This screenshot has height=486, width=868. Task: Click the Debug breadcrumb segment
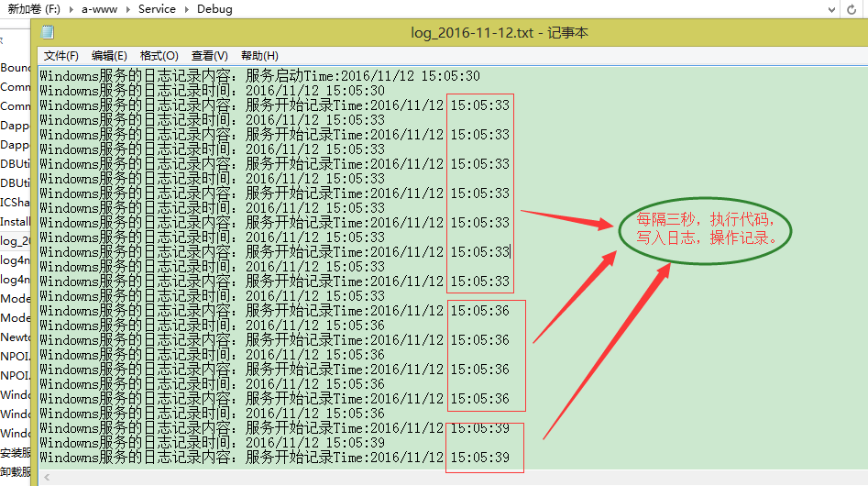tap(214, 9)
